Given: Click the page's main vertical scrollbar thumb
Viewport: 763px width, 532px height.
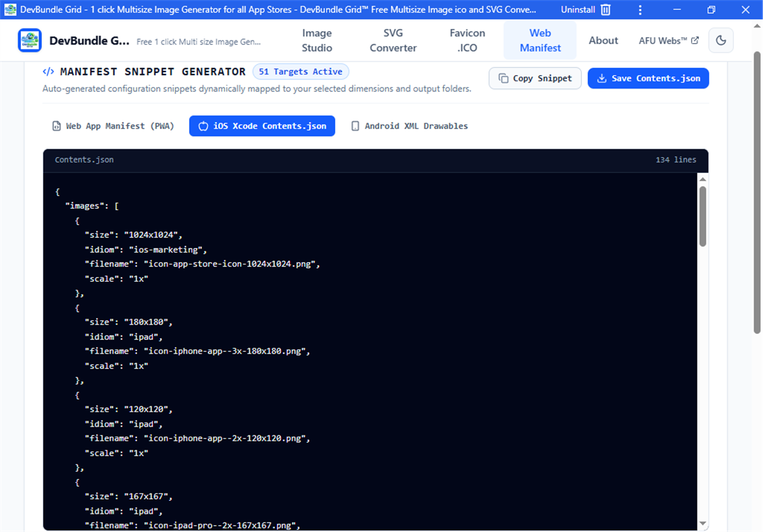Looking at the screenshot, I should (x=757, y=192).
